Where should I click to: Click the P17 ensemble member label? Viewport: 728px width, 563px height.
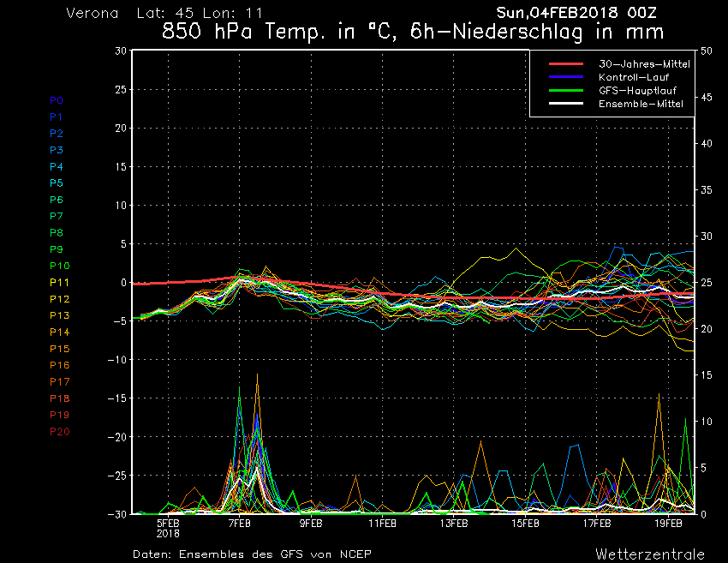[x=59, y=382]
